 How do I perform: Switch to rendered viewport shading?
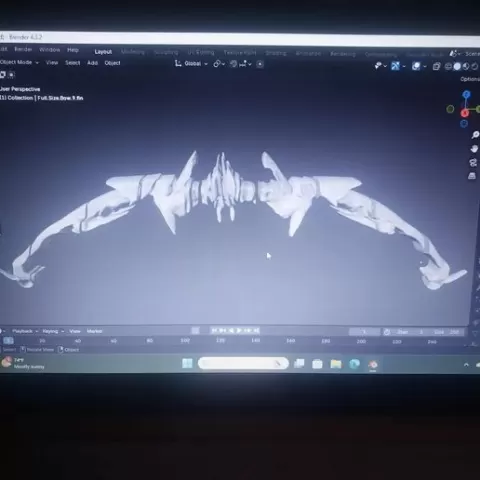(x=474, y=67)
